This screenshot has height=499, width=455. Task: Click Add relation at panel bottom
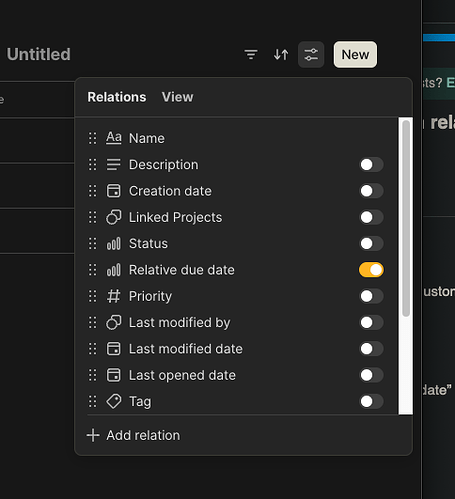click(x=133, y=435)
